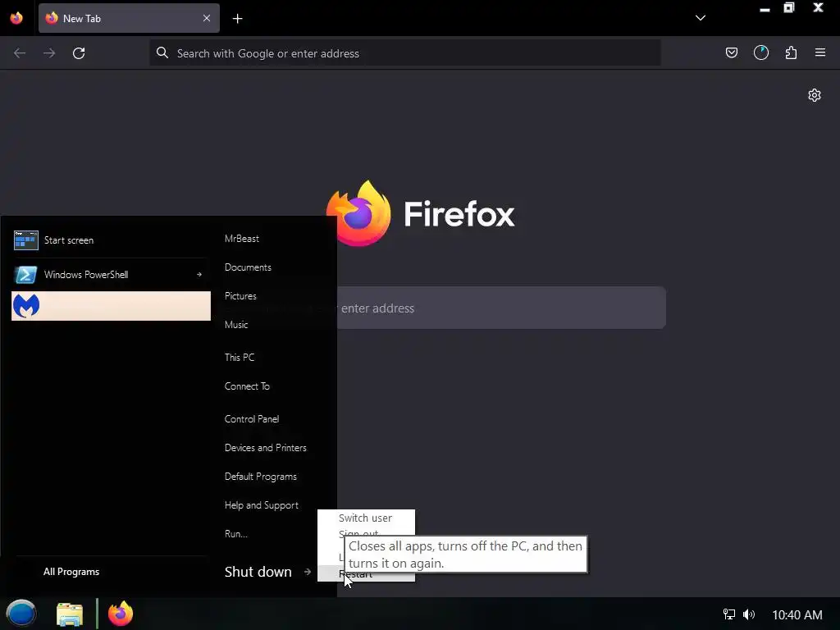Screen dimensions: 840x630
Task: Reload the current page
Action: point(79,53)
